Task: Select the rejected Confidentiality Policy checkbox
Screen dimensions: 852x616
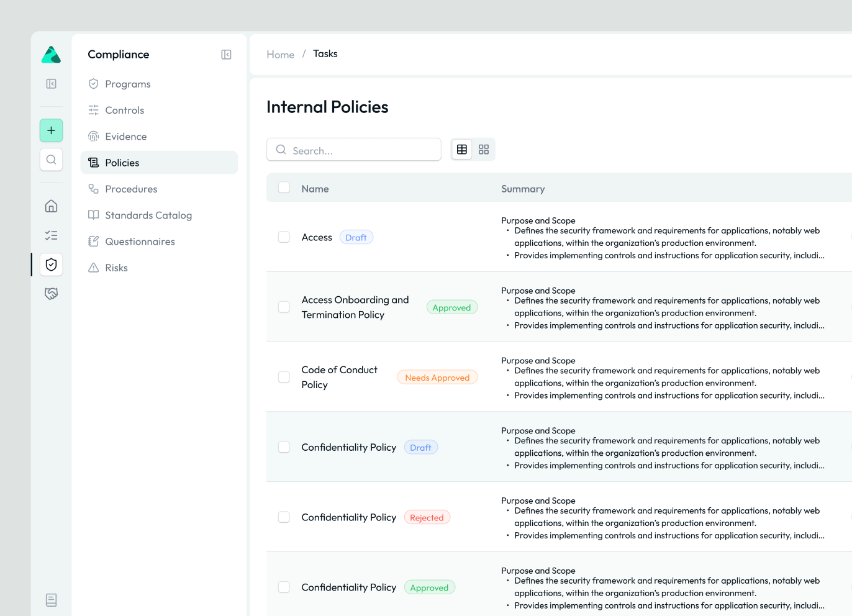Action: pyautogui.click(x=284, y=517)
